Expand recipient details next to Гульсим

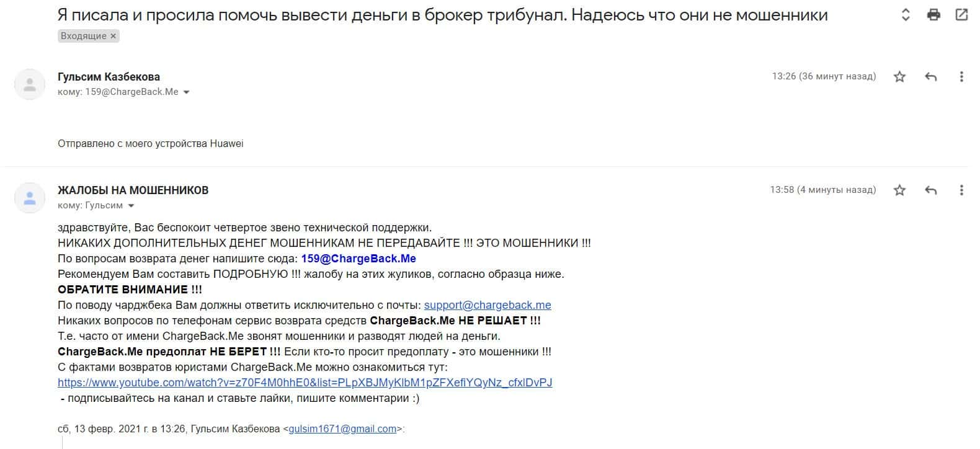pyautogui.click(x=131, y=206)
